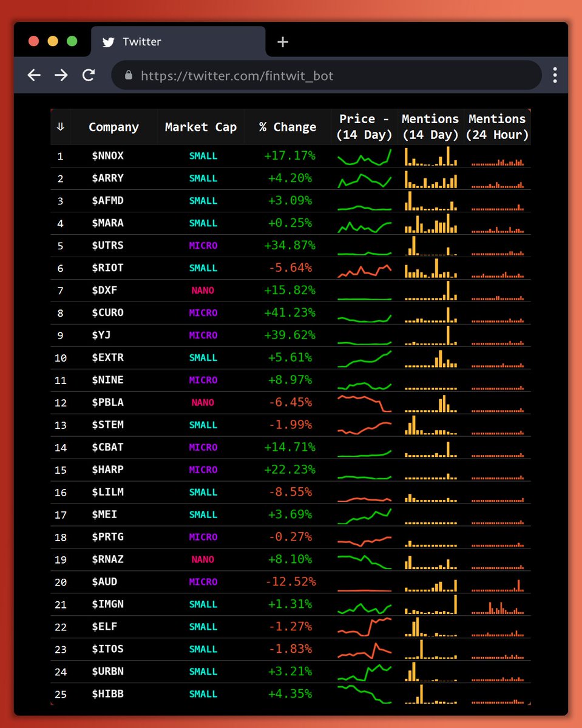This screenshot has height=728, width=582.
Task: Sort using the down-arrow rank header
Action: pos(60,127)
